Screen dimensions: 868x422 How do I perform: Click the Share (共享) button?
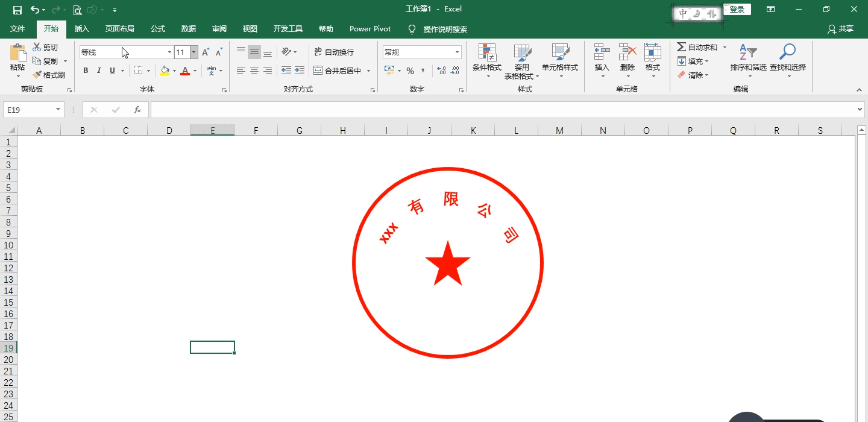(x=841, y=29)
